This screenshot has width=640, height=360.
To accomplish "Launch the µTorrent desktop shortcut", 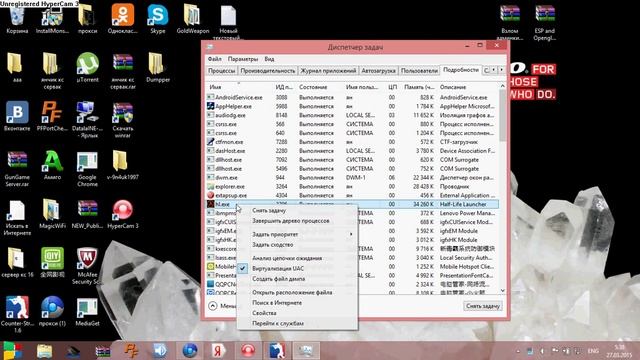I will [x=87, y=67].
